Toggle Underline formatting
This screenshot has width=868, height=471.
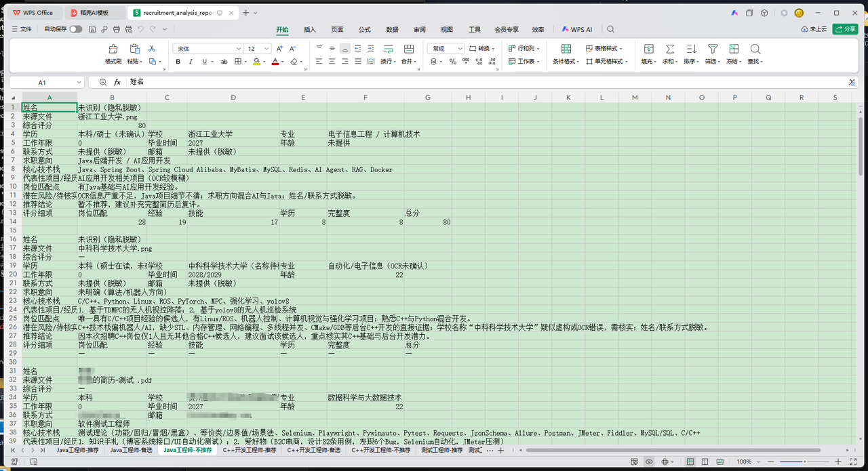205,62
